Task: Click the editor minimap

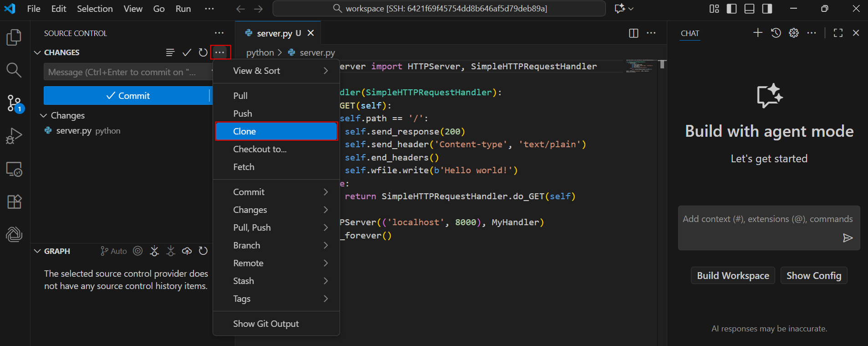Action: pyautogui.click(x=639, y=67)
